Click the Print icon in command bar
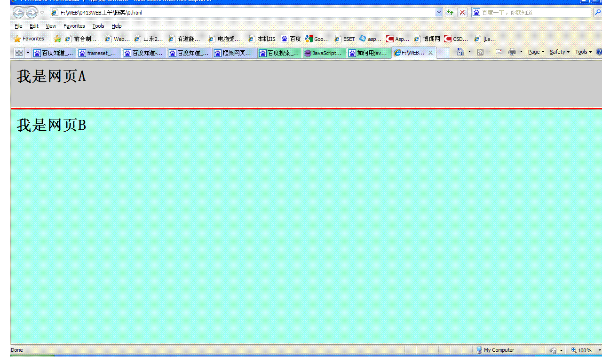The image size is (602, 364). (x=512, y=52)
